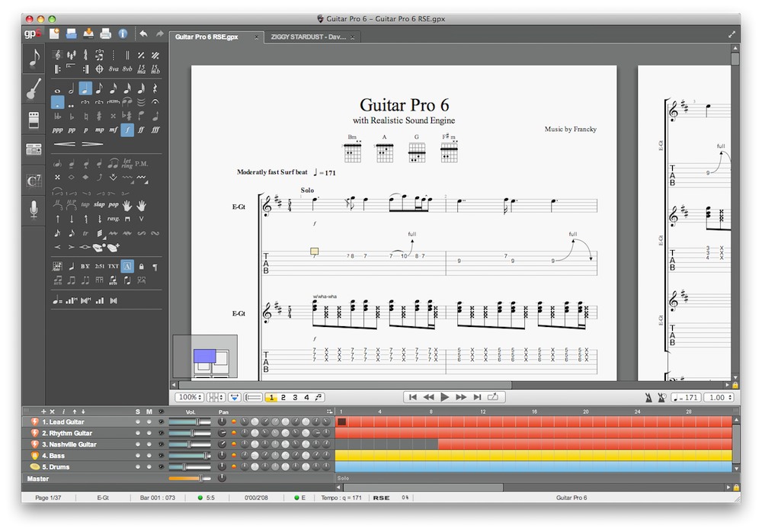
Task: Select the eighth note duration
Action: pos(99,88)
